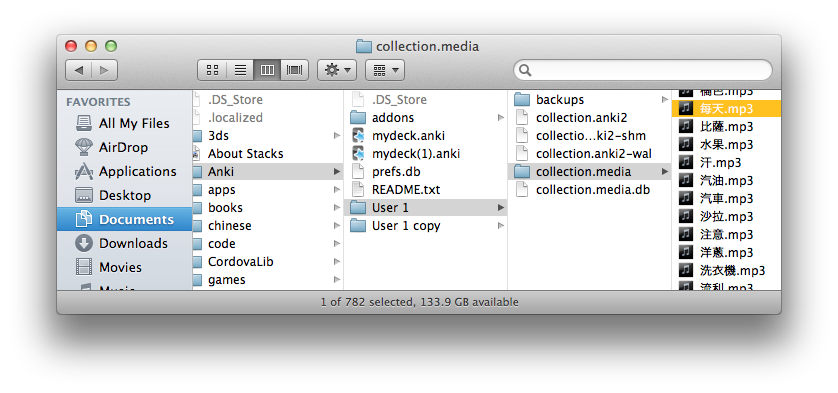
Task: Select the 洋蔥.mp3 audio file icon
Action: click(686, 252)
